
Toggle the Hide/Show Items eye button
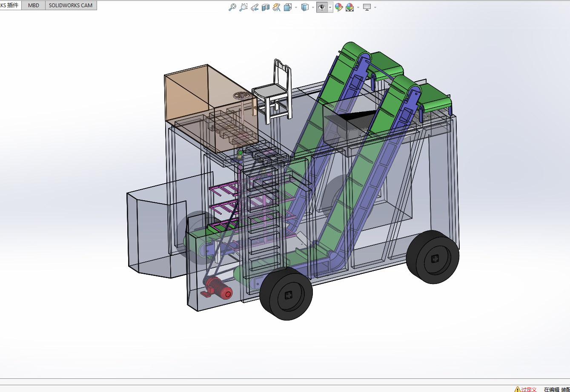pyautogui.click(x=322, y=7)
